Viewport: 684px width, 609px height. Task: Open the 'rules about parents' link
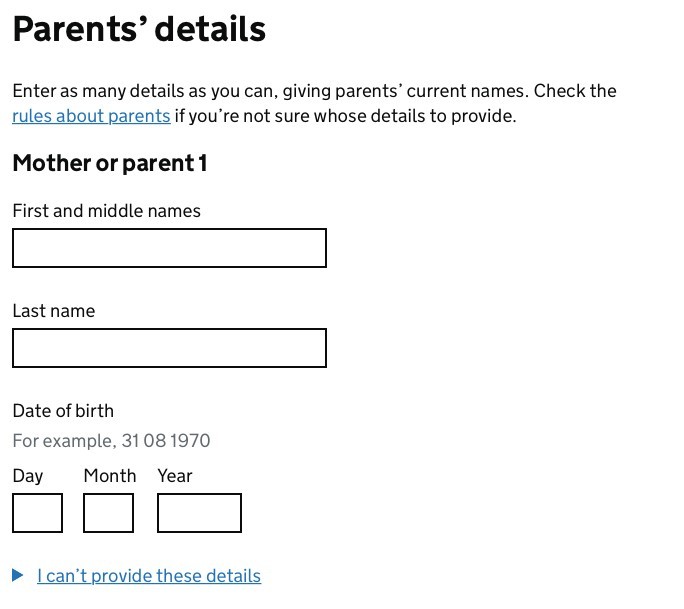91,116
